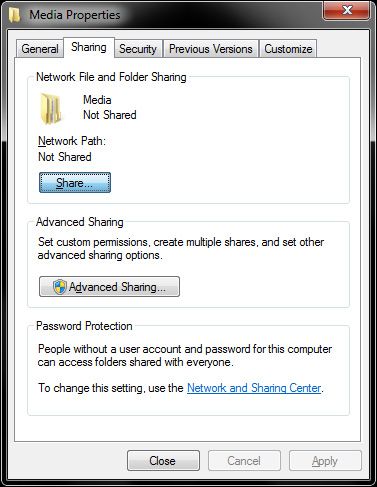Click the Password Protection group heading
This screenshot has width=377, height=487.
(84, 326)
